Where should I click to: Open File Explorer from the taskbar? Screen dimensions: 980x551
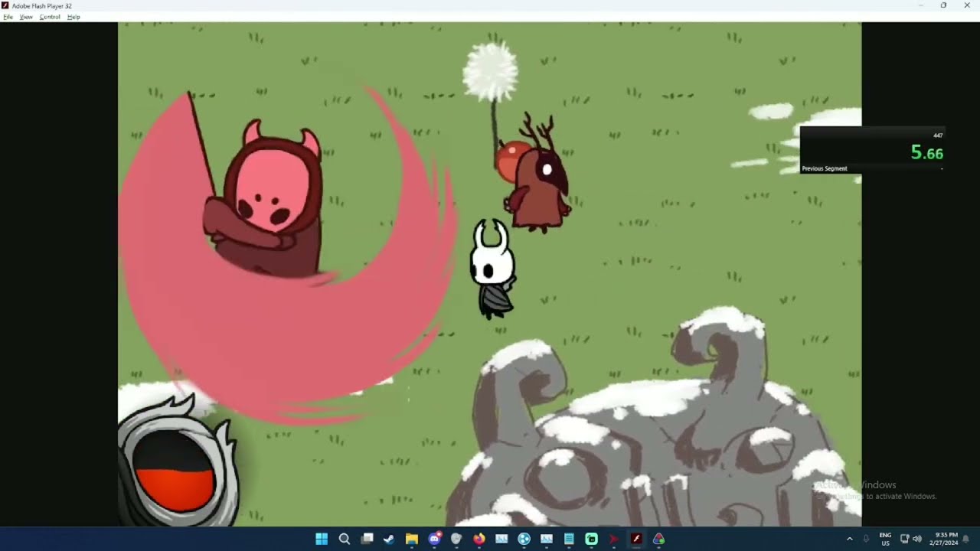[x=411, y=539]
